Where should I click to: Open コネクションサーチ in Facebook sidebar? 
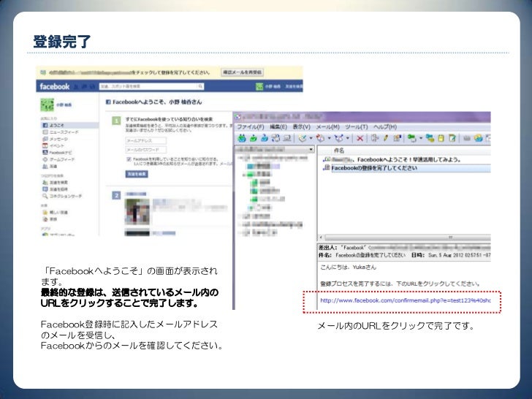pyautogui.click(x=62, y=196)
